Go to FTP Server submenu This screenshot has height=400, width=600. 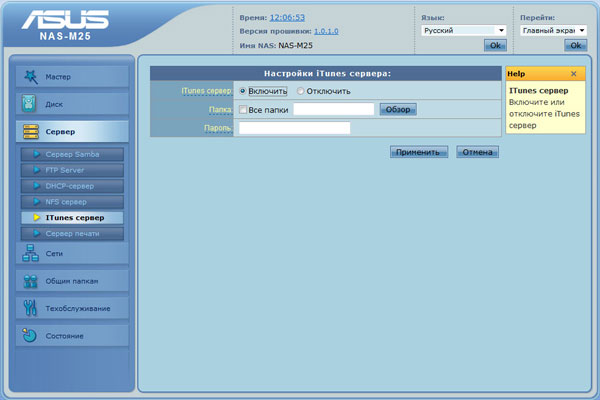click(72, 170)
